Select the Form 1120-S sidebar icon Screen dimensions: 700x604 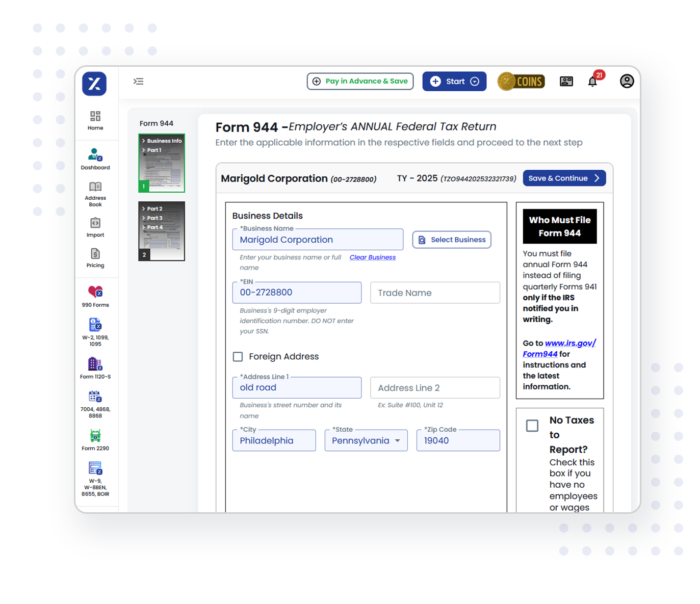[x=95, y=367]
